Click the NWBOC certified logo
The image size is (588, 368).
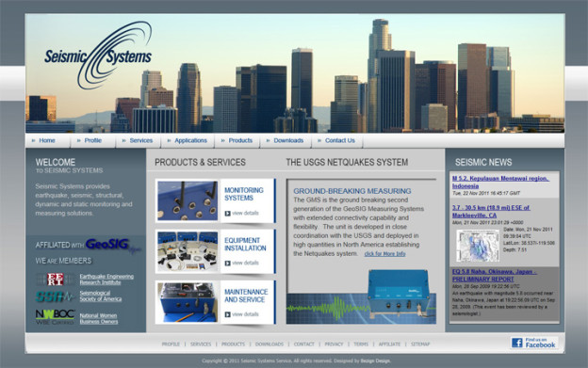[55, 317]
